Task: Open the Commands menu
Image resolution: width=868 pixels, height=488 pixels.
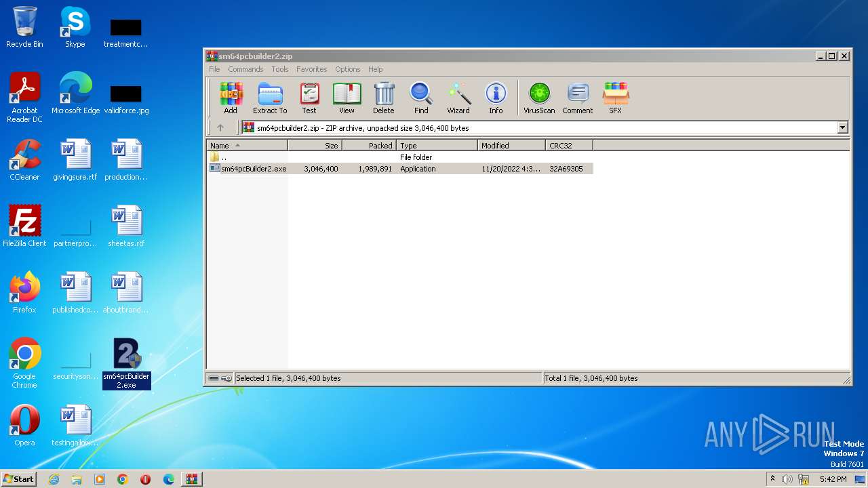Action: pos(245,69)
